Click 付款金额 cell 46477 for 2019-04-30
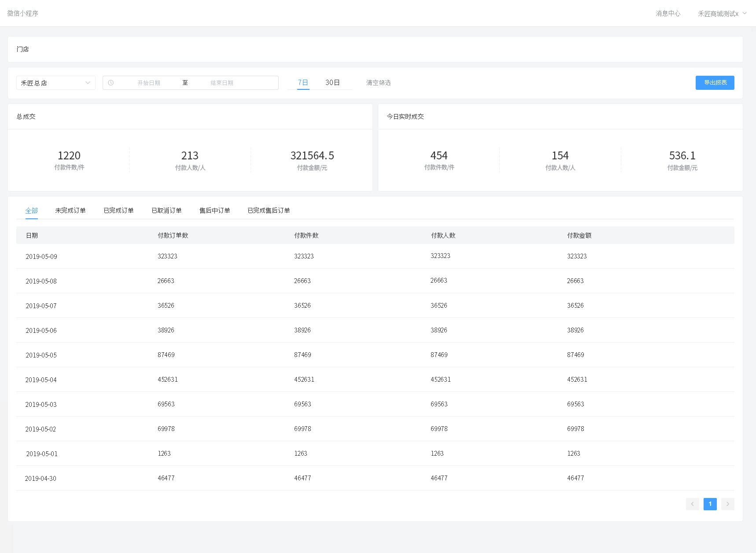The width and height of the screenshot is (756, 553). [x=575, y=478]
